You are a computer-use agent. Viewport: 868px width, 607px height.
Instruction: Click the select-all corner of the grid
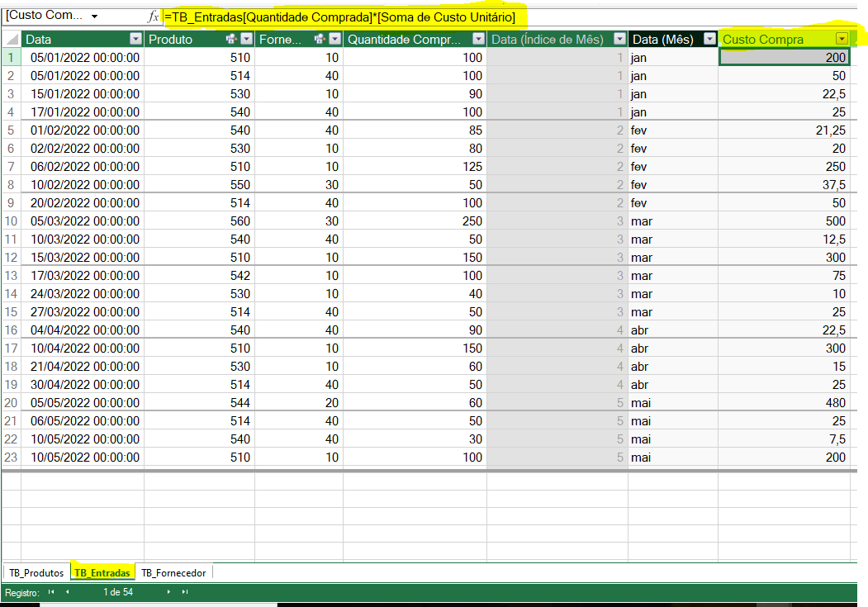(12, 39)
